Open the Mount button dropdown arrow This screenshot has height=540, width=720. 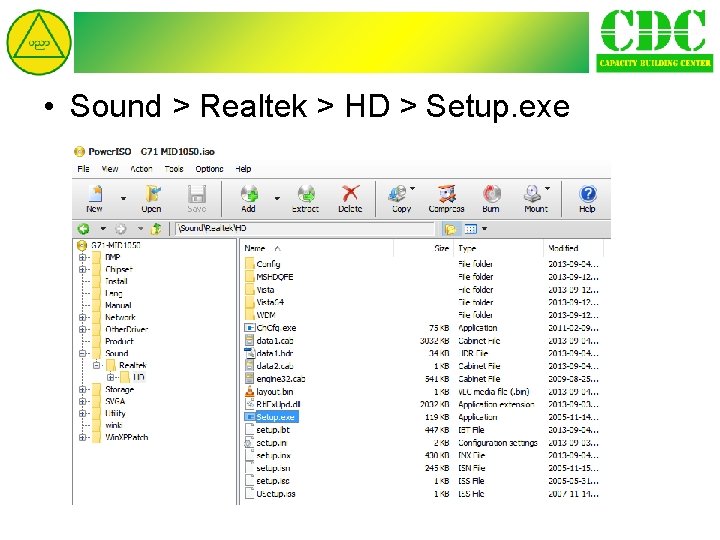(x=547, y=188)
